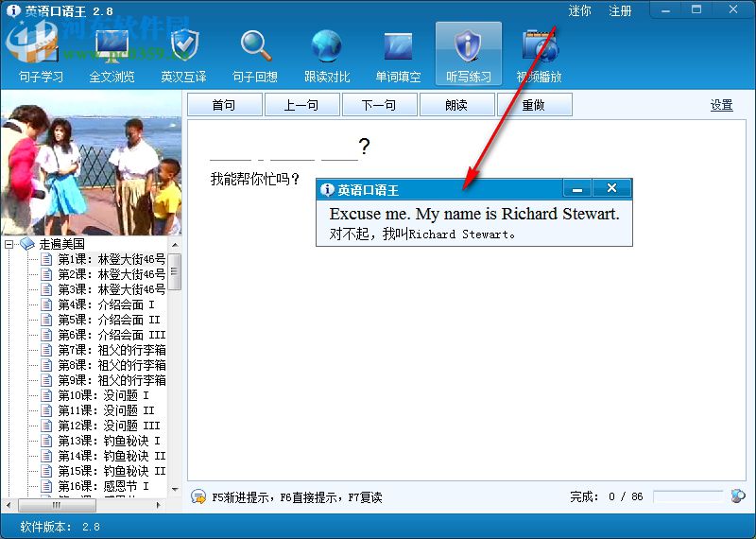Screen dimensions: 756x539
Task: Click the lesson tree scroll-down arrow
Action: [x=175, y=490]
